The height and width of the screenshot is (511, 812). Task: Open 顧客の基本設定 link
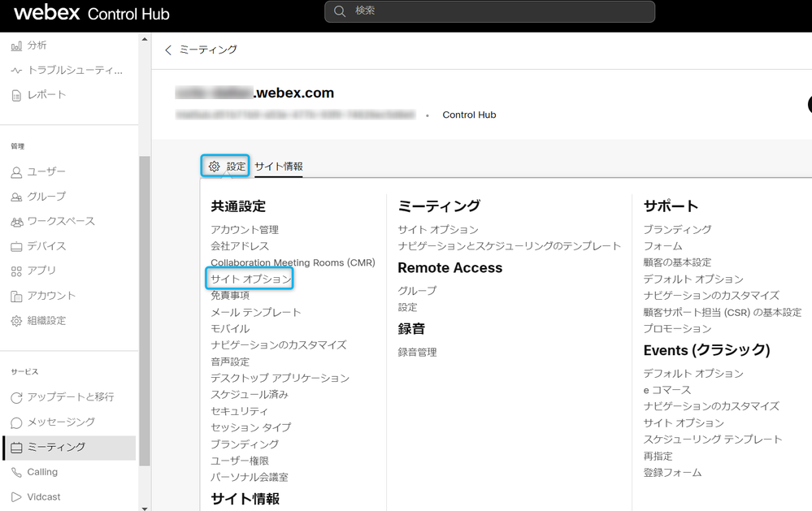point(677,262)
